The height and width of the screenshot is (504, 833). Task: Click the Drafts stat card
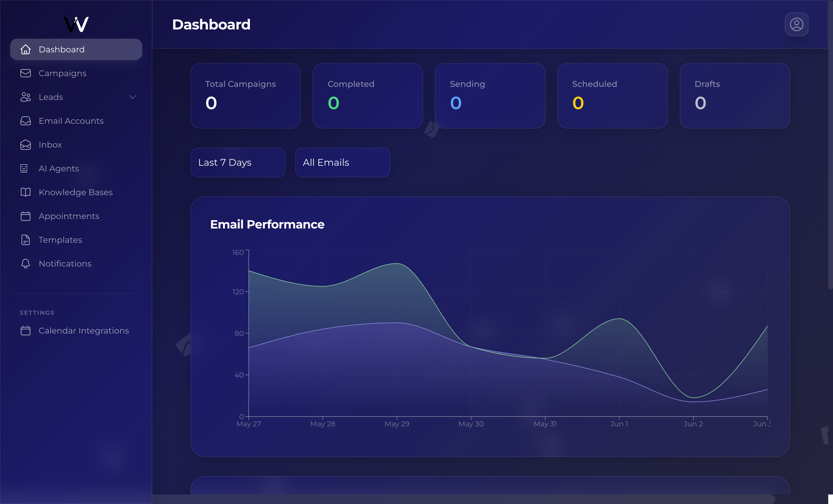(x=735, y=96)
